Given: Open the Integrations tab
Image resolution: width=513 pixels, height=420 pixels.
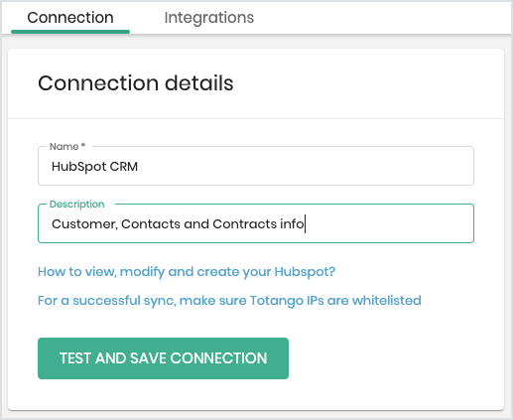Looking at the screenshot, I should [x=209, y=18].
